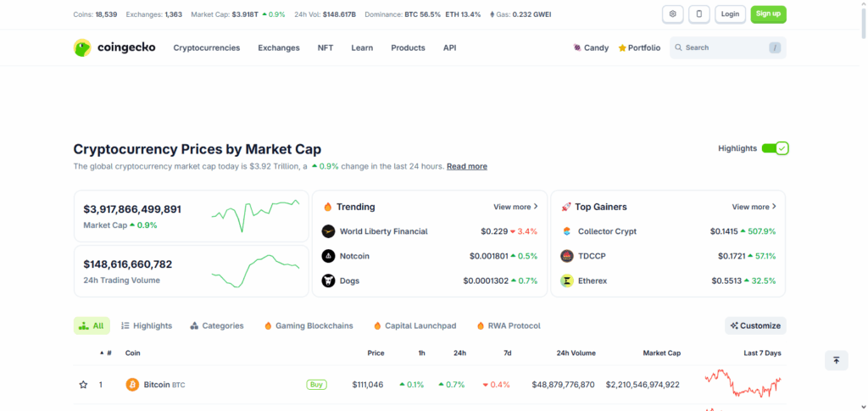Click the Categories icon
This screenshot has height=411, width=868.
194,325
